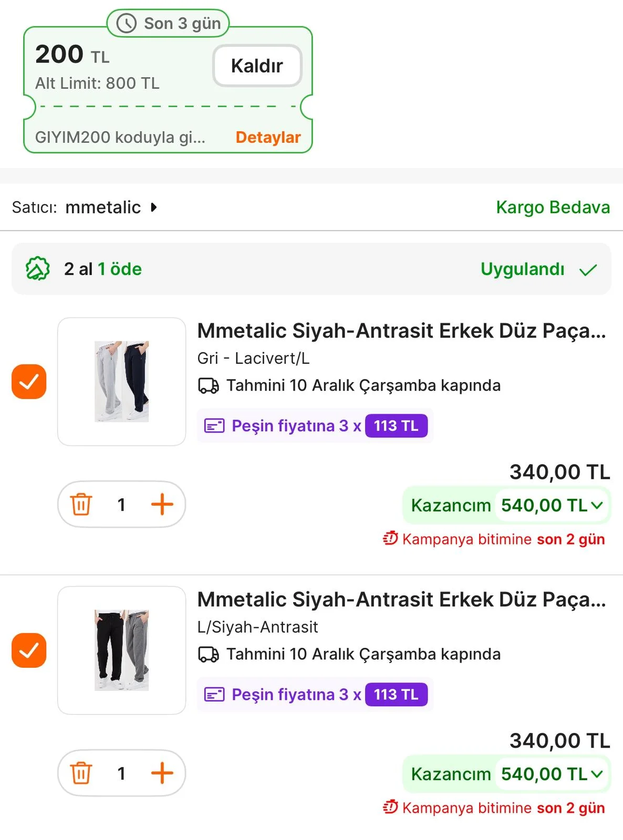Open the Gri - Lacivert pants thumbnail

click(121, 382)
